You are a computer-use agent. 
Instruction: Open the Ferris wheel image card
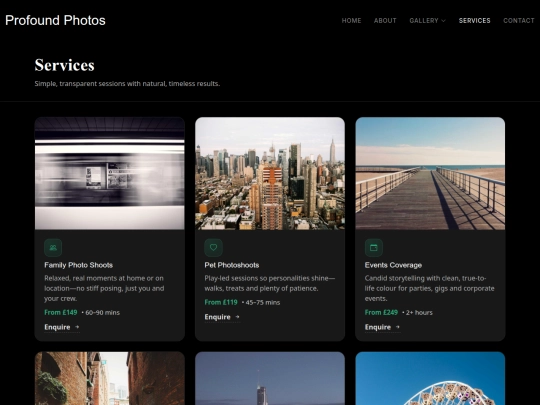coord(430,378)
